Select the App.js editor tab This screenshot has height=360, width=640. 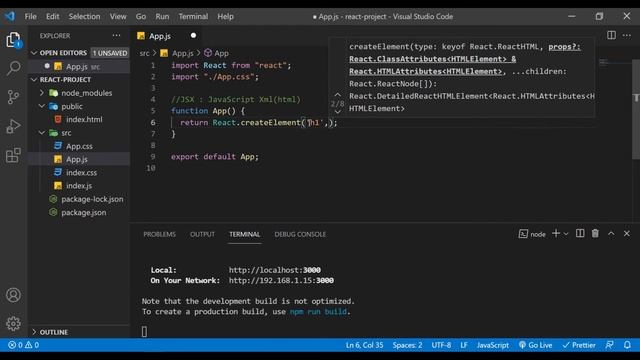click(167, 36)
